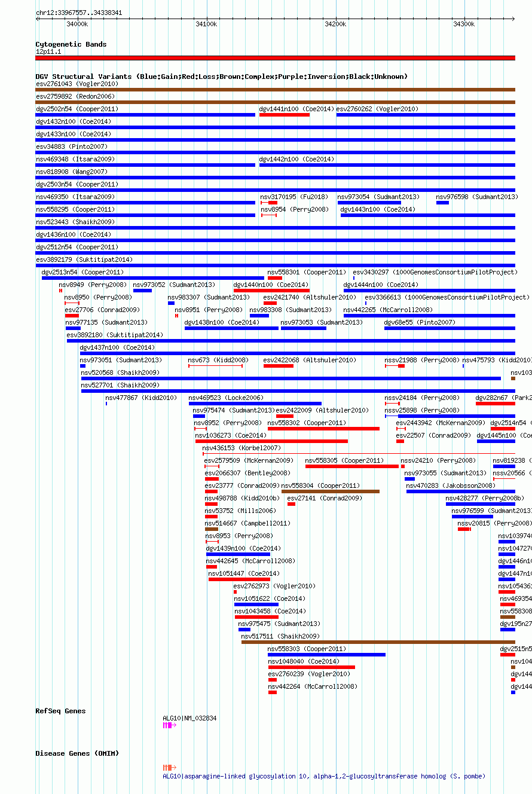Click the orange ALG10 OMIM gene glyph

click(x=169, y=767)
